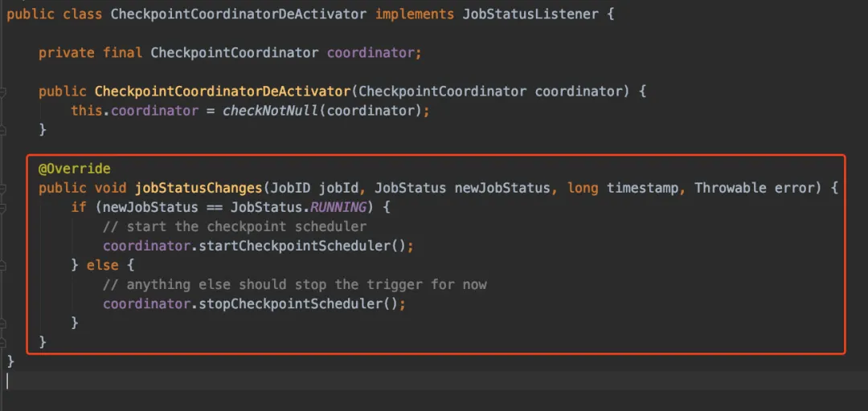The width and height of the screenshot is (868, 411).
Task: Click the class name CheckpointCoordinatorDeActivator in class declaration
Action: [239, 14]
